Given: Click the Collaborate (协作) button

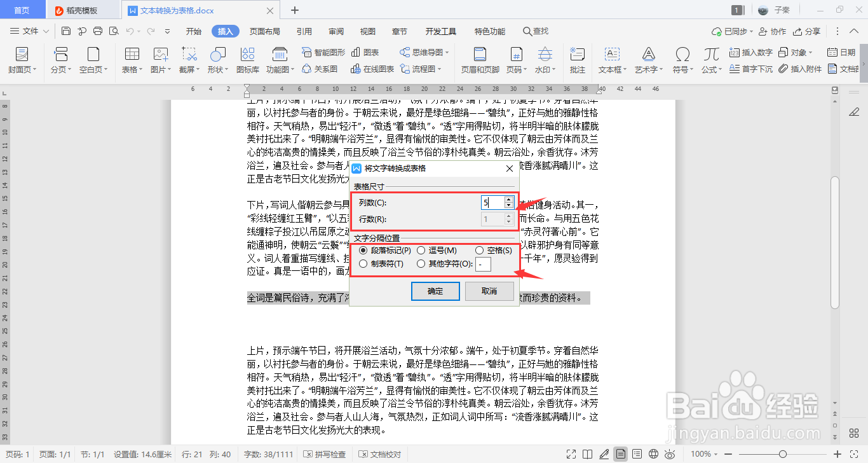Looking at the screenshot, I should [x=772, y=31].
